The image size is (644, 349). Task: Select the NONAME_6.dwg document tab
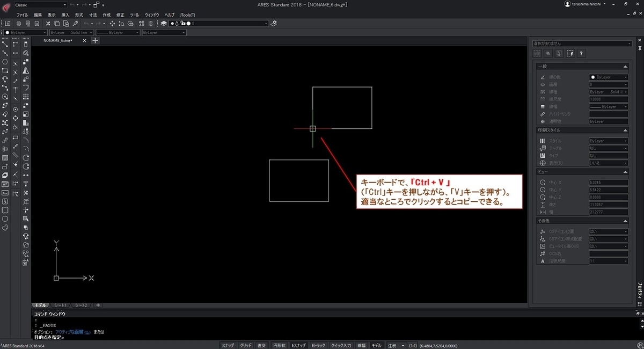58,40
